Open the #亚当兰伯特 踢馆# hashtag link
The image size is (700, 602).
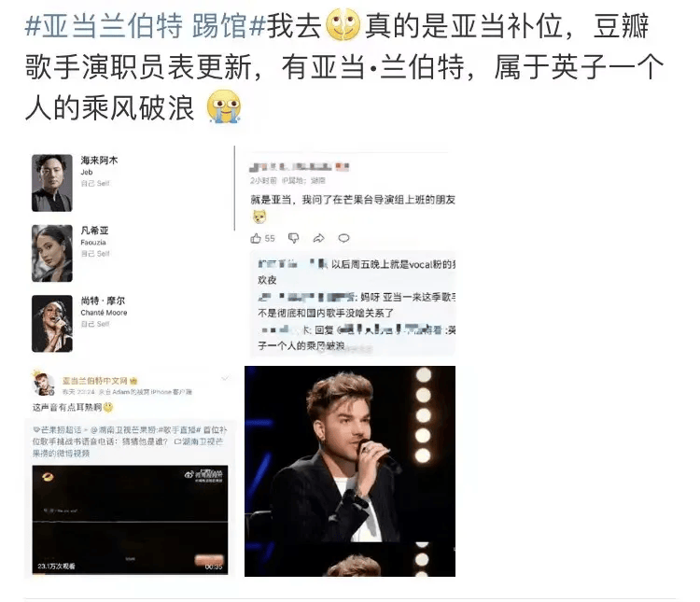(146, 25)
